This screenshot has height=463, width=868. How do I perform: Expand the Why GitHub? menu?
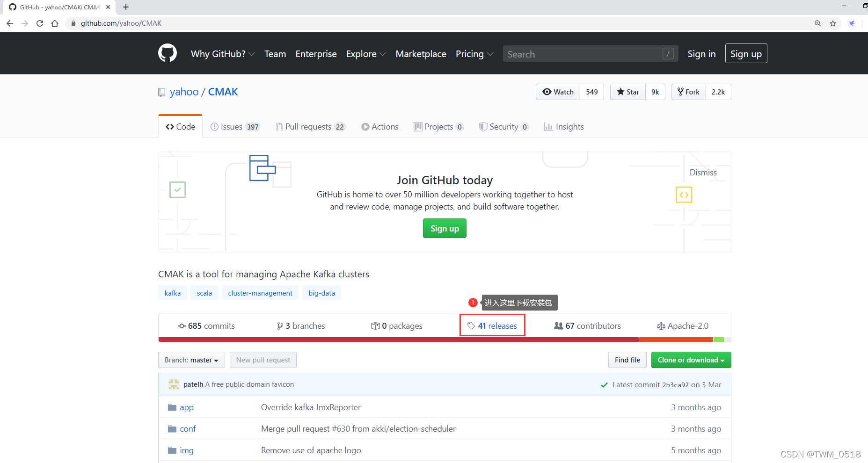coord(223,54)
